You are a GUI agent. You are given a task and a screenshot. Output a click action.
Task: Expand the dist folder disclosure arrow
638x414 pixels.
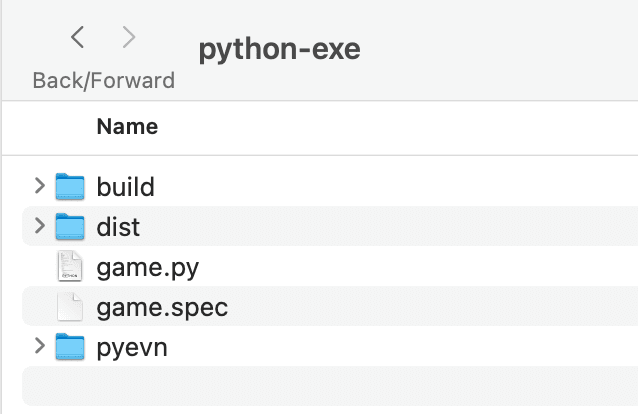point(39,226)
